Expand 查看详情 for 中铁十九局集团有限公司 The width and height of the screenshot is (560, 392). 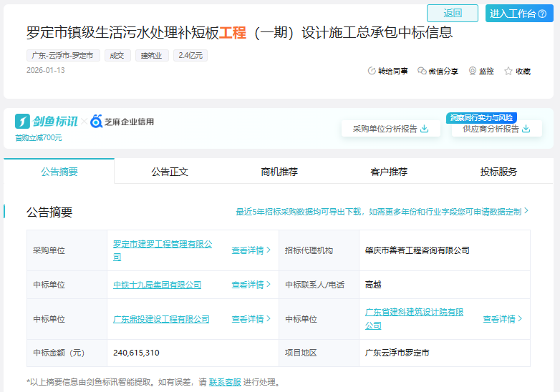coord(251,285)
